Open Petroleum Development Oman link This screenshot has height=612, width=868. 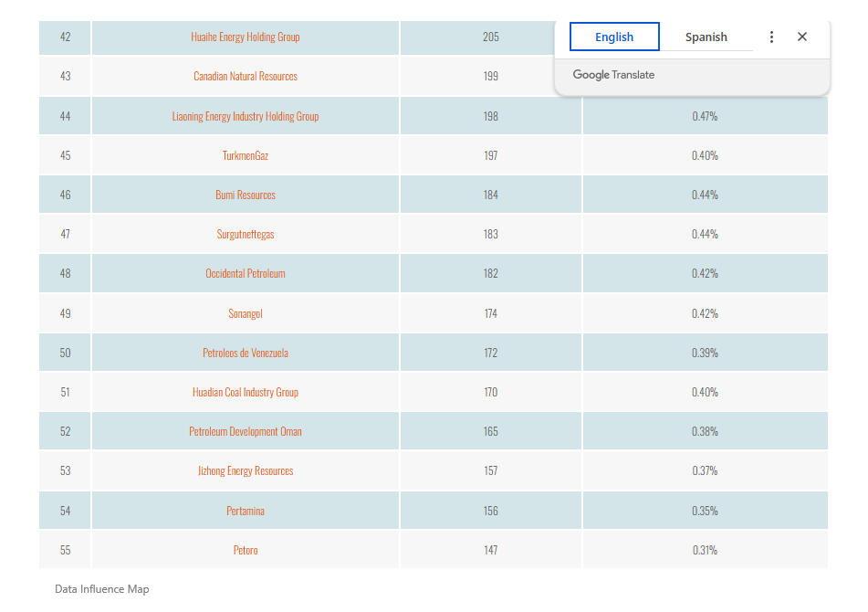(x=246, y=432)
